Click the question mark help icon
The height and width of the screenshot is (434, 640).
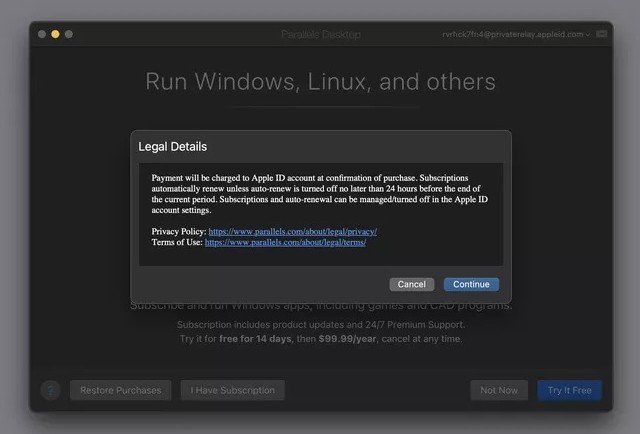pos(50,390)
